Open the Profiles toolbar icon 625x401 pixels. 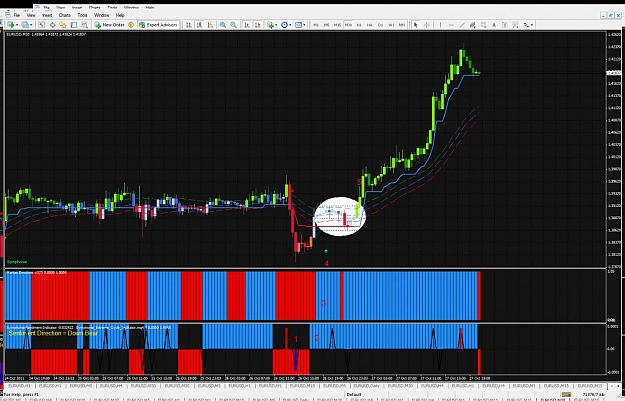25,25
